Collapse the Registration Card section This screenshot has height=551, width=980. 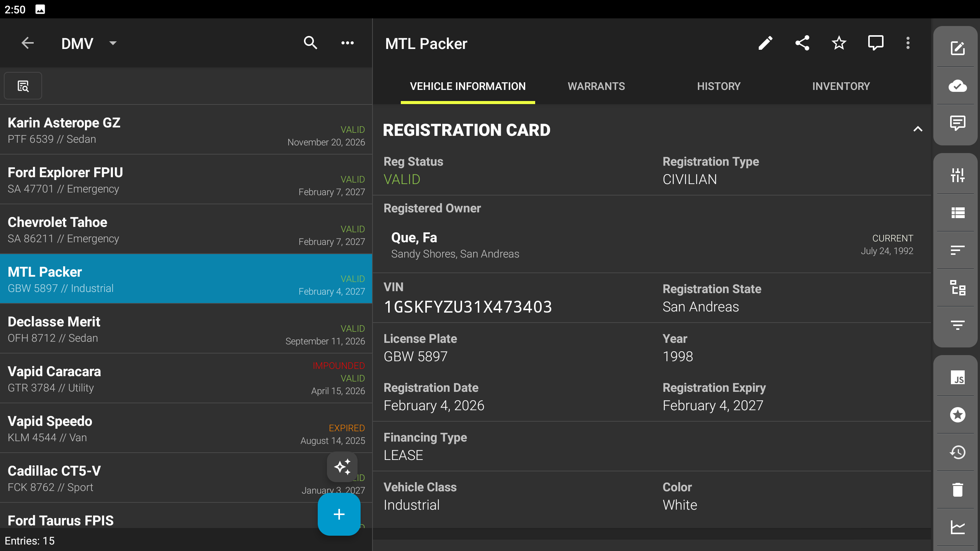click(x=918, y=129)
